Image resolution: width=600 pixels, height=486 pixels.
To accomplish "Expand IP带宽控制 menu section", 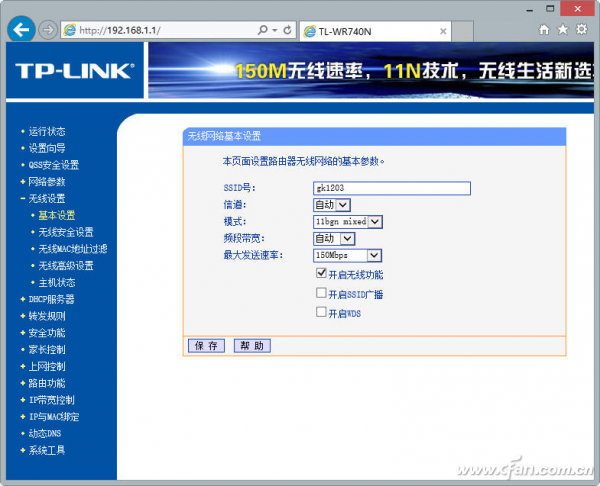I will (x=51, y=400).
